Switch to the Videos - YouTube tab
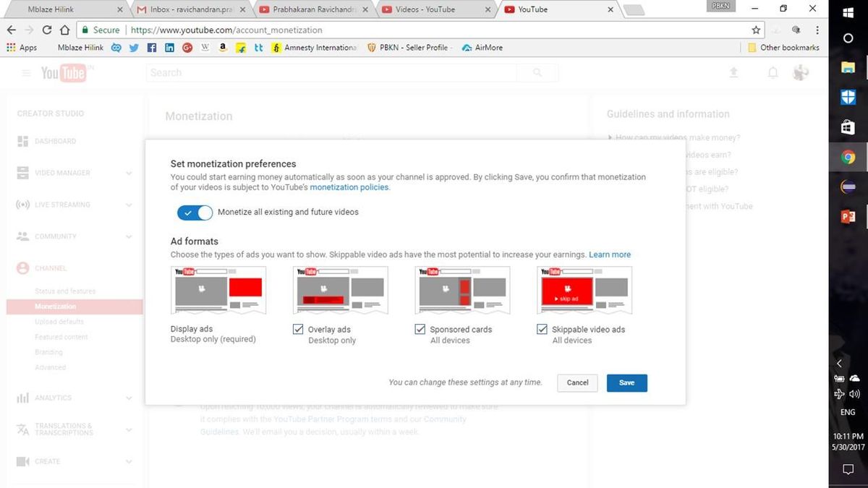The image size is (868, 488). 435,9
